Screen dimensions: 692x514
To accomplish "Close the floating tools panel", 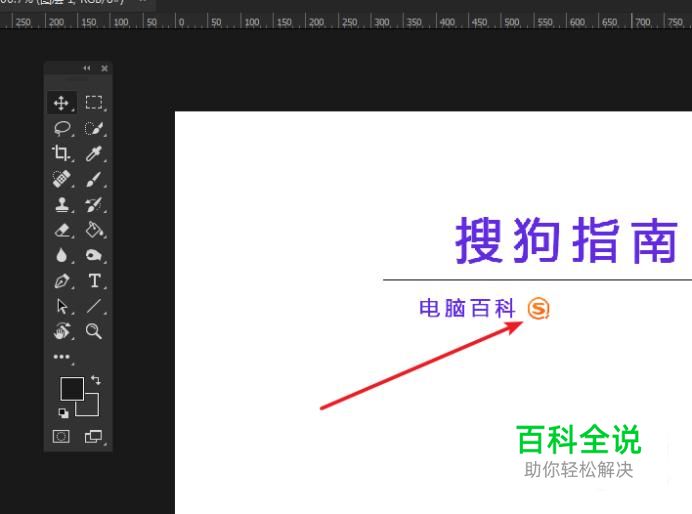I will coord(105,68).
